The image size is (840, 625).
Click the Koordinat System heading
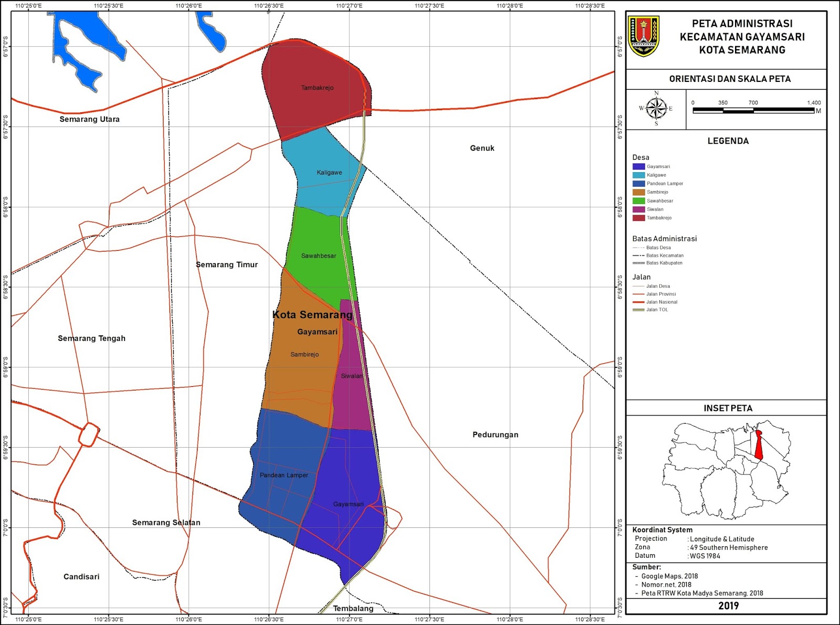click(662, 530)
